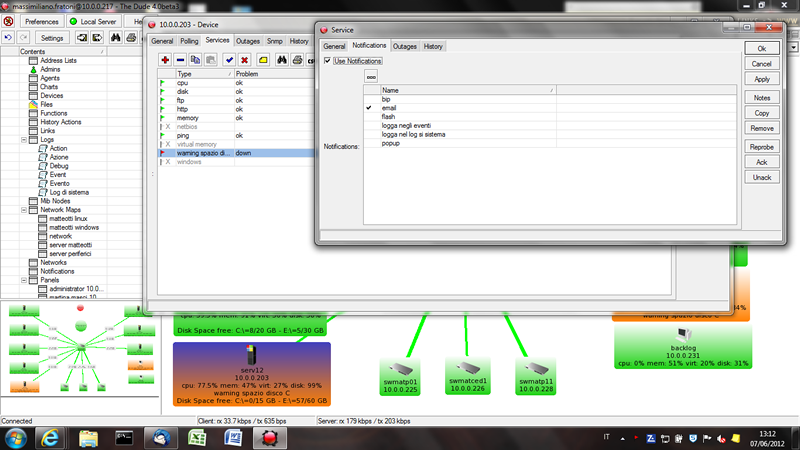This screenshot has height=450, width=800.
Task: Click Apply in Service dialog
Action: tap(762, 79)
